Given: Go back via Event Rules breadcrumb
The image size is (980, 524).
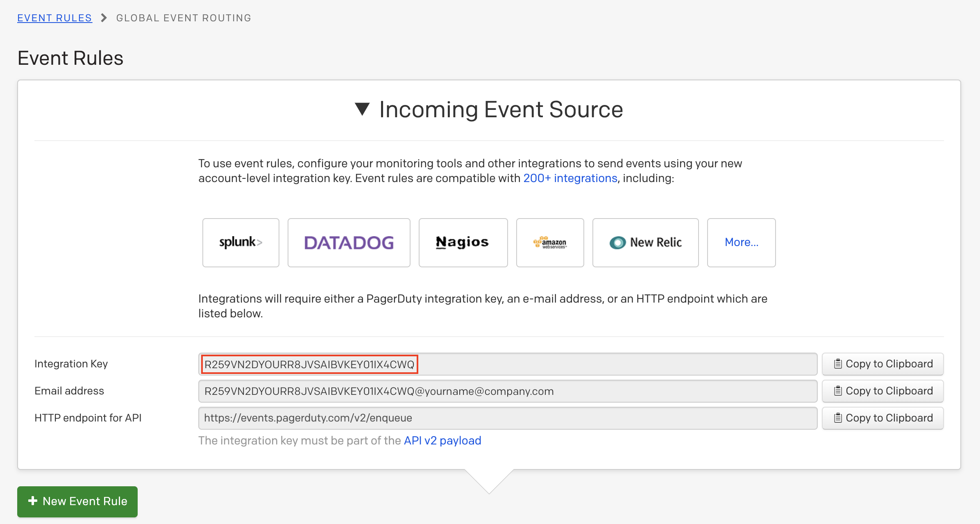Looking at the screenshot, I should (x=54, y=18).
